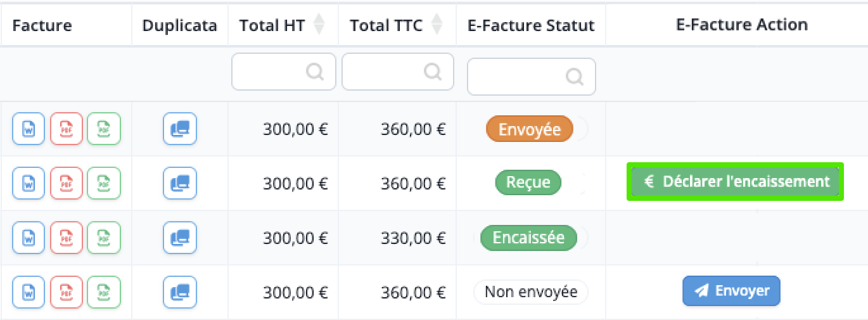868x320 pixels.
Task: Open red PDF invoice in Envoyée row
Action: (x=67, y=129)
